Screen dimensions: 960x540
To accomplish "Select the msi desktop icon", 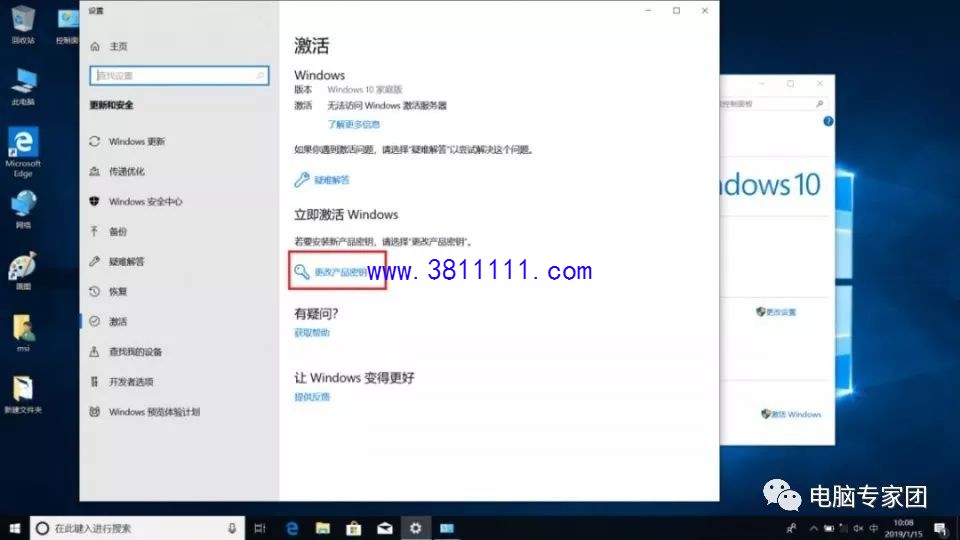I will (23, 333).
